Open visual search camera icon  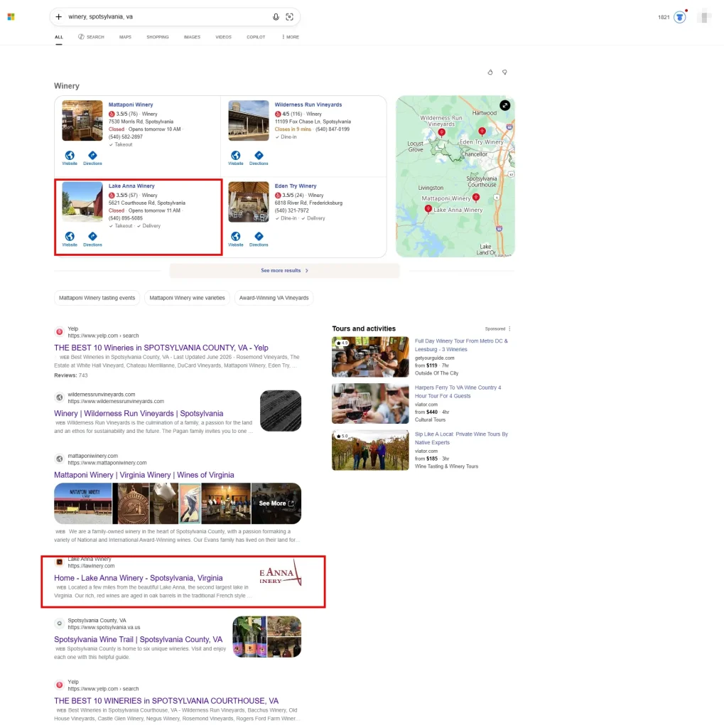coord(290,17)
